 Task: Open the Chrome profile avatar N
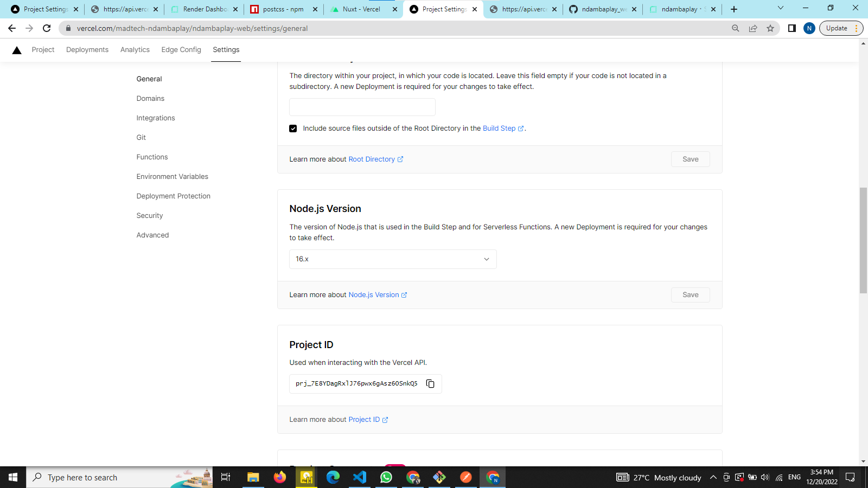pos(809,28)
